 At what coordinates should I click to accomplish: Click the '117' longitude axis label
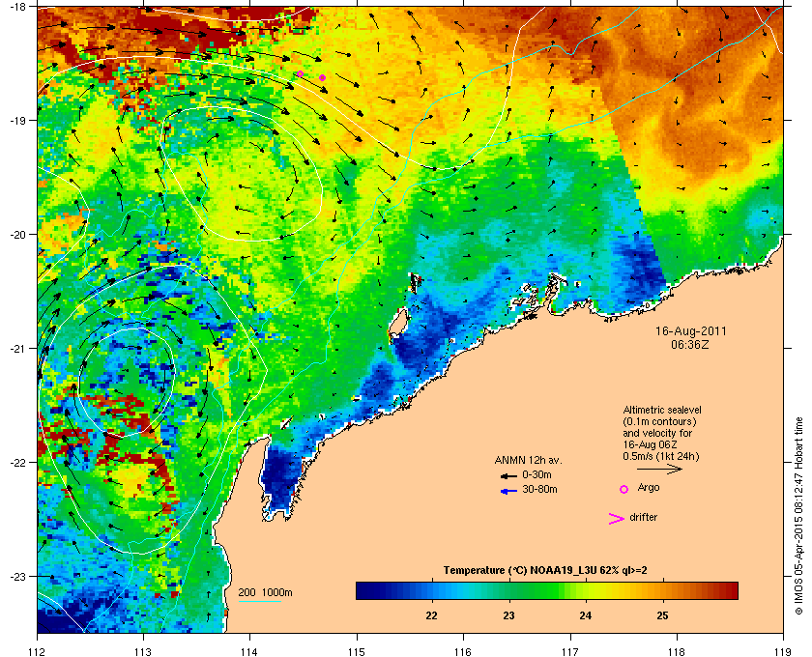point(570,652)
